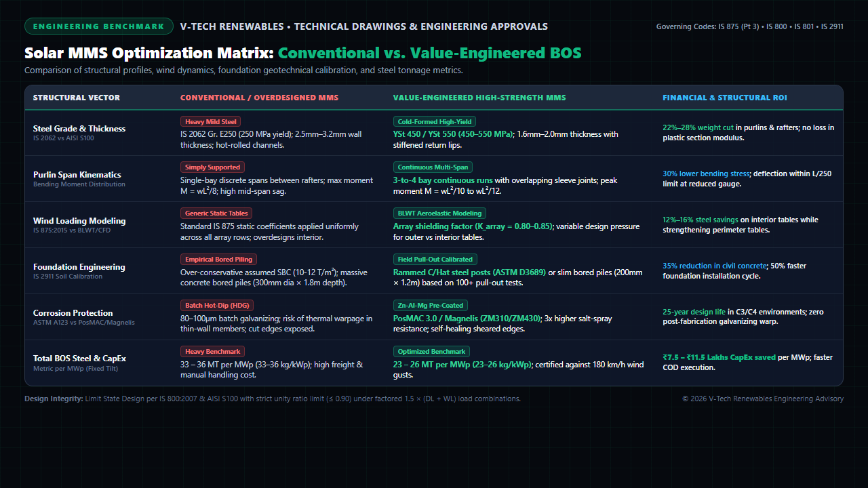Click the Heavy Mild Steel tag
The width and height of the screenshot is (868, 488).
tap(211, 121)
